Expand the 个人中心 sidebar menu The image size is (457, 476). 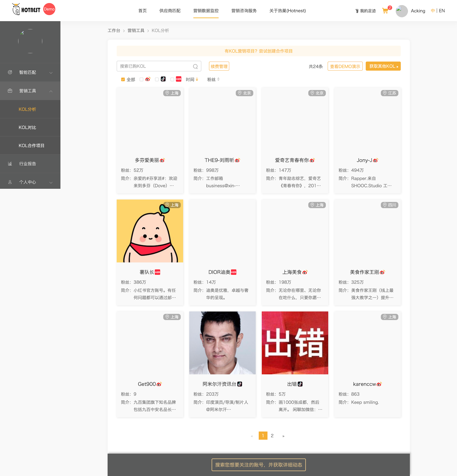pos(30,182)
